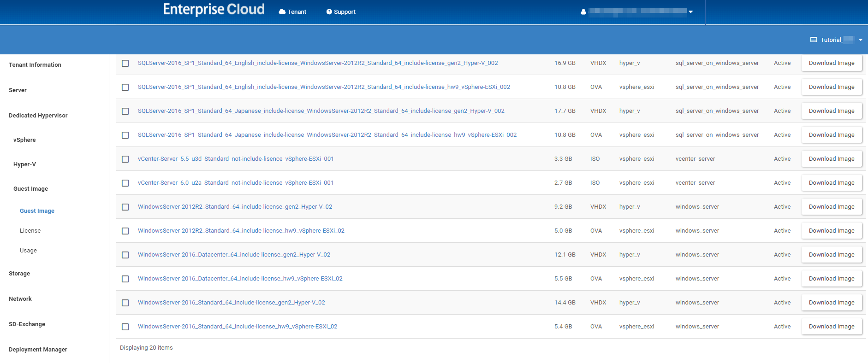Click the list icon beside Tutorial
The width and height of the screenshot is (868, 363).
pos(814,40)
